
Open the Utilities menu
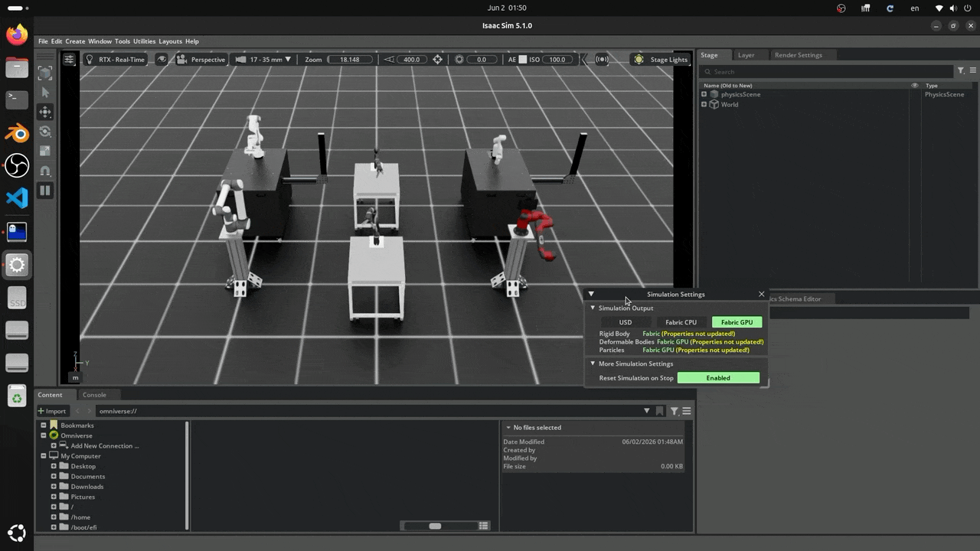coord(144,41)
